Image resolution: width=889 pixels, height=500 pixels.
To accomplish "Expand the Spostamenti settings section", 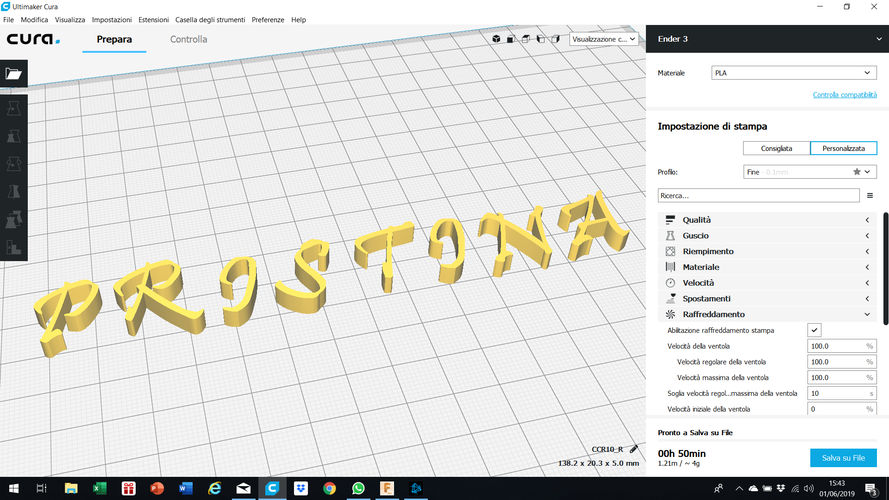I will pos(767,299).
